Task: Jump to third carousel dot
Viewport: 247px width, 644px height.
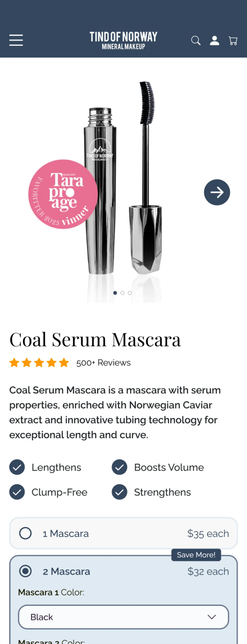Action: tap(130, 293)
